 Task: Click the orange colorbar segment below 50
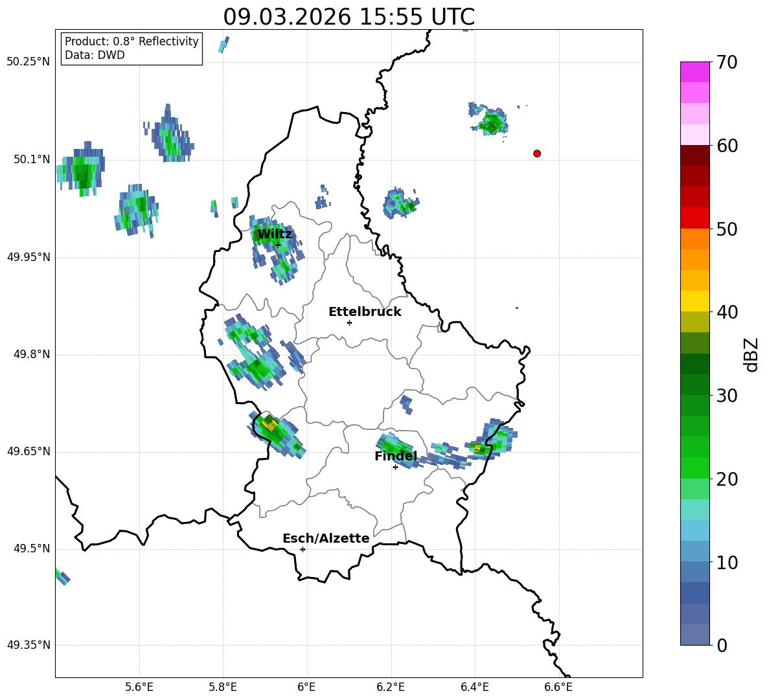[694, 238]
